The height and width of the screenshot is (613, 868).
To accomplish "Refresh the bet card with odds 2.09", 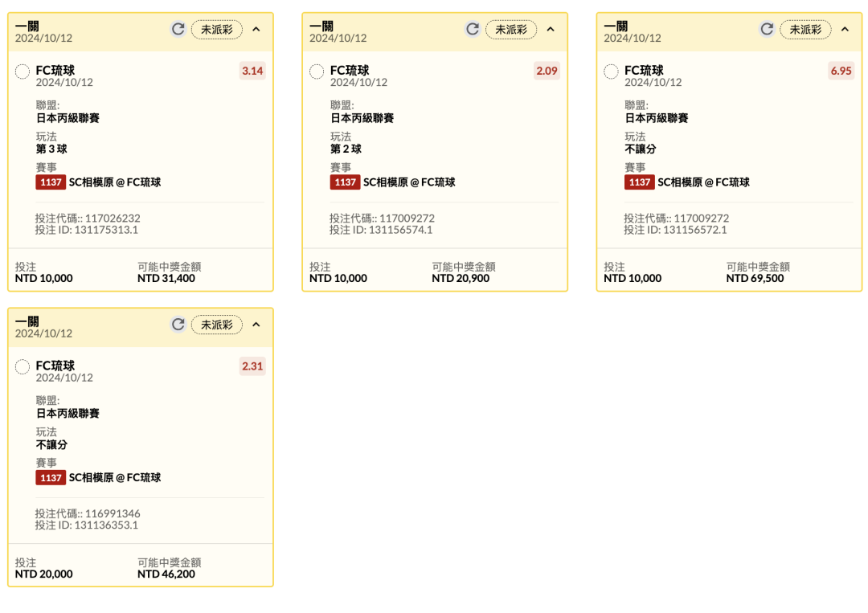I will 473,29.
